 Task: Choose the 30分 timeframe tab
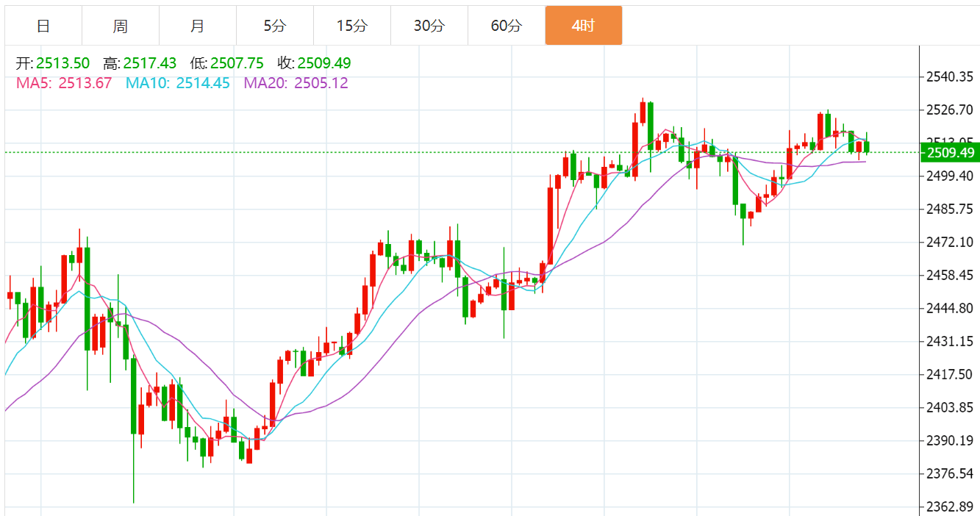[429, 26]
